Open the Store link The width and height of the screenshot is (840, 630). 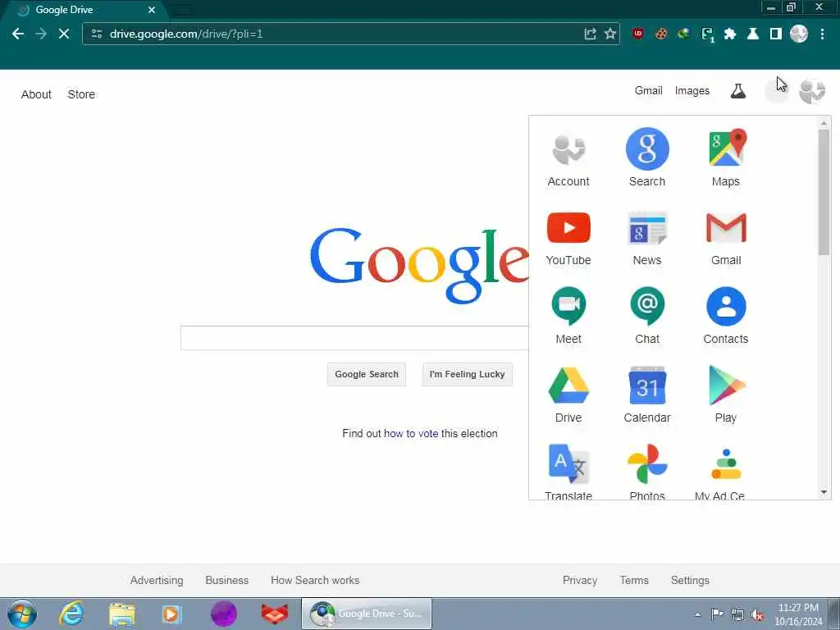[81, 94]
